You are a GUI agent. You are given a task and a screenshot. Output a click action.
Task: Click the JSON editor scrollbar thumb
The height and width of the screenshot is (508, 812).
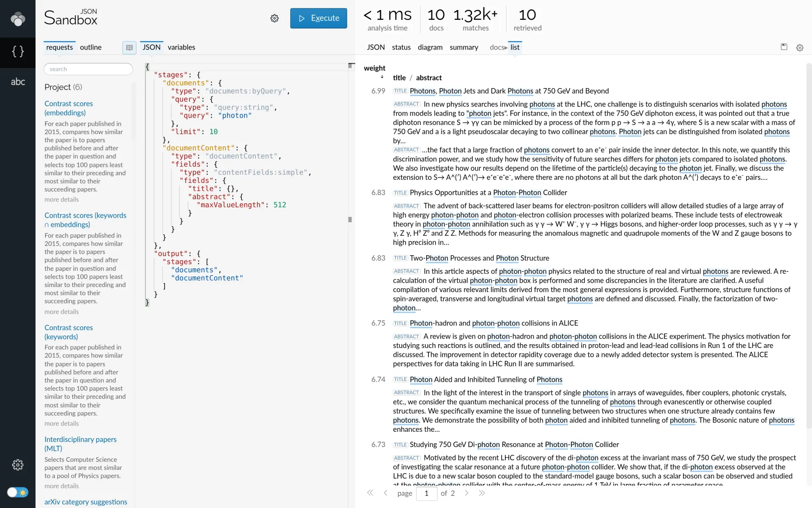350,220
